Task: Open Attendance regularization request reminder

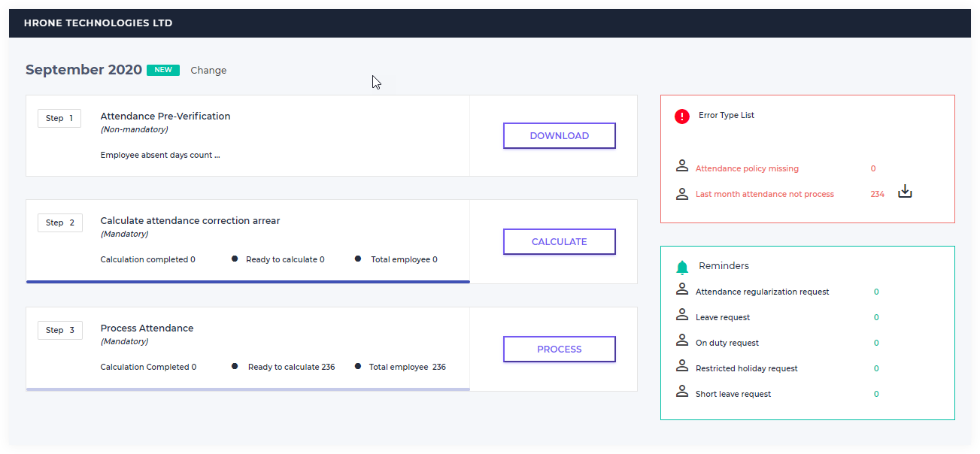Action: click(x=763, y=292)
